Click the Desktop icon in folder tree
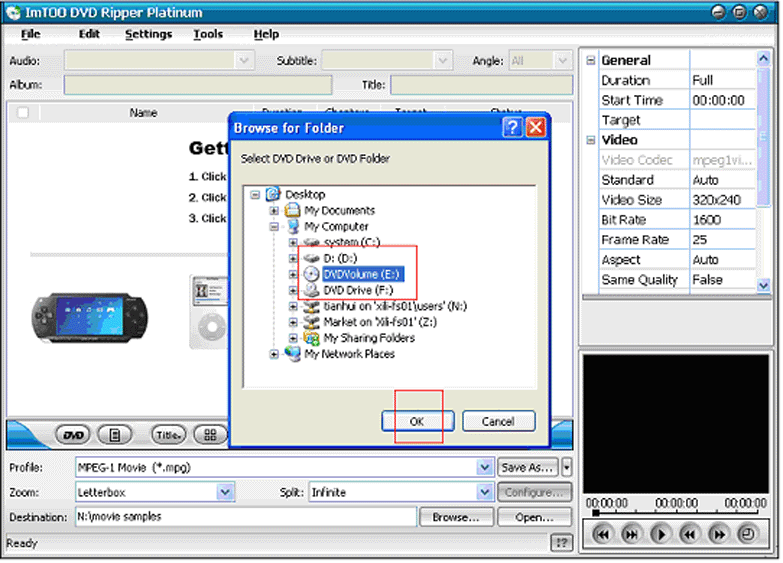This screenshot has height=563, width=783. (x=273, y=194)
